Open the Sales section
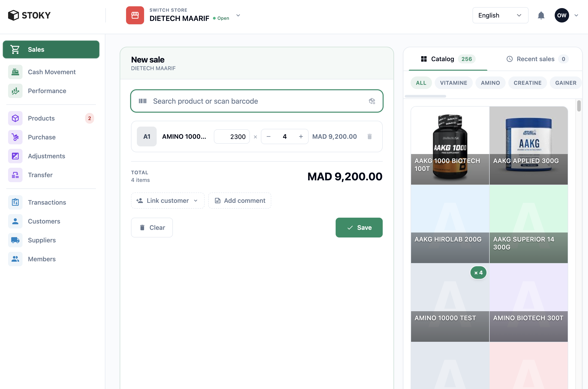Screen dimensions: 588x389 pos(51,49)
